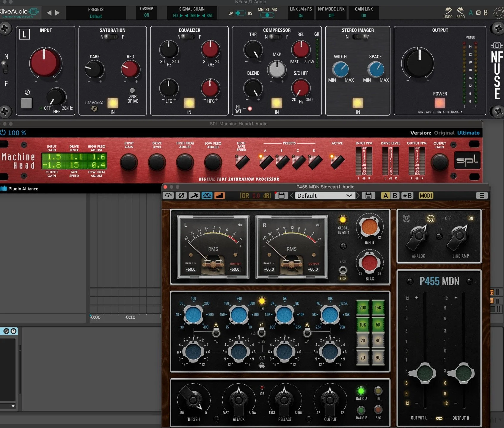Viewport: 504px width, 428px height.
Task: Select NFuse A state
Action: click(471, 13)
